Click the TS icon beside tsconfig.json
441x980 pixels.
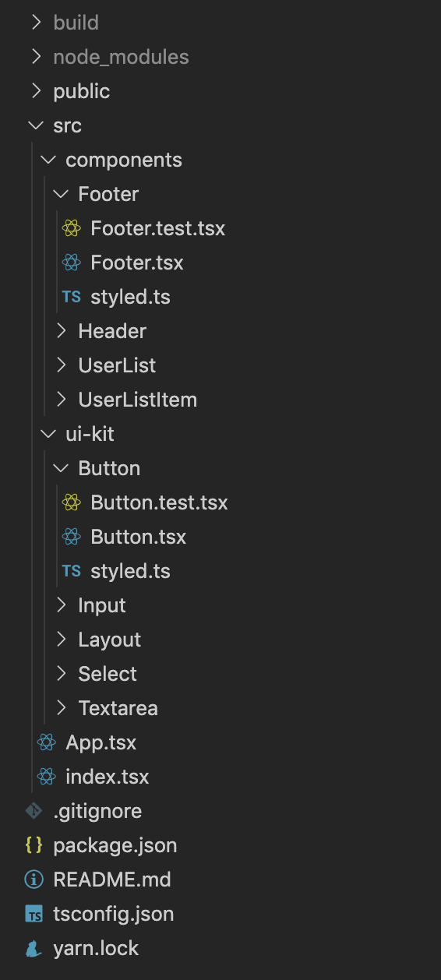[x=34, y=914]
